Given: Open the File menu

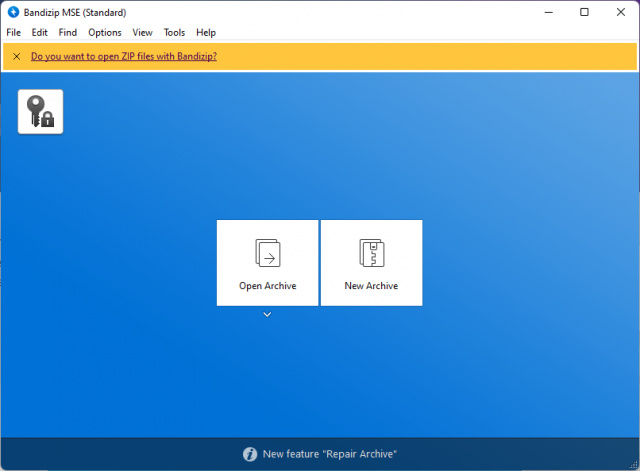Looking at the screenshot, I should 13,33.
